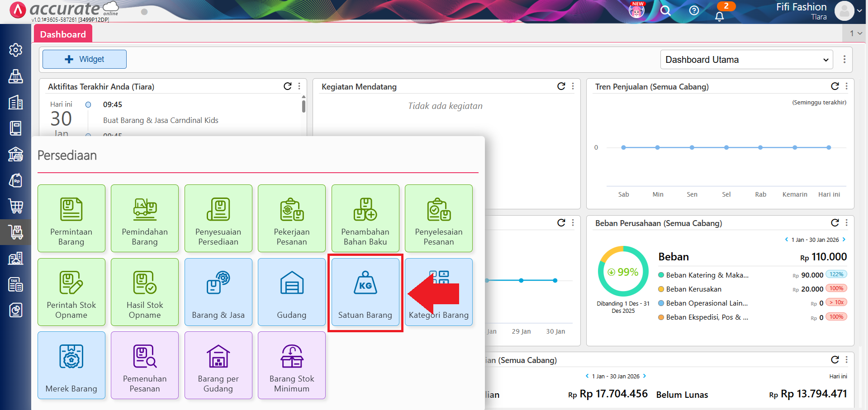Image resolution: width=868 pixels, height=410 pixels.
Task: Open the settings gear in sidebar
Action: [16, 50]
